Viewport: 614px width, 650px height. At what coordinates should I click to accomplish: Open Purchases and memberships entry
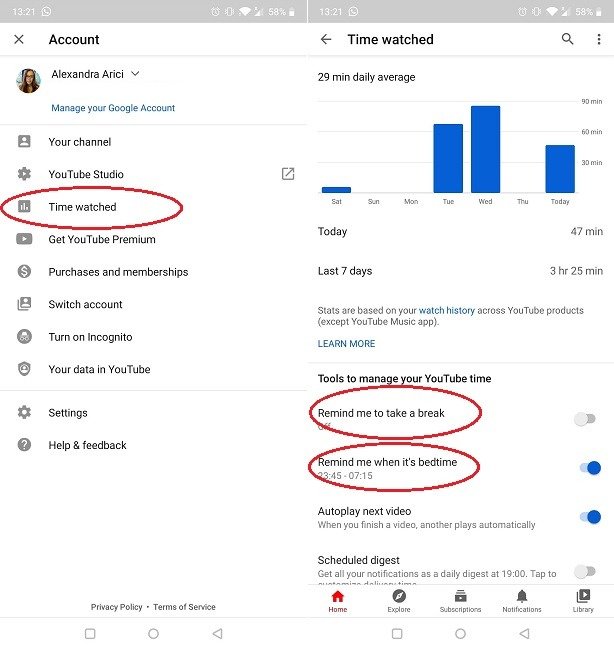point(153,272)
